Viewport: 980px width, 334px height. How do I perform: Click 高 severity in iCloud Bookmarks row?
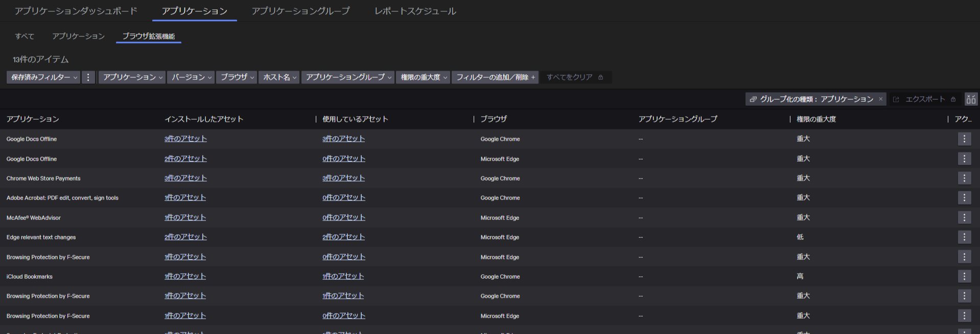pyautogui.click(x=800, y=276)
